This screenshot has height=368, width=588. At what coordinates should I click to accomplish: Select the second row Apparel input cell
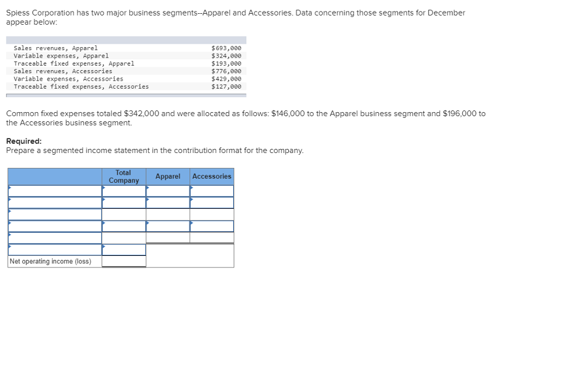coord(168,203)
